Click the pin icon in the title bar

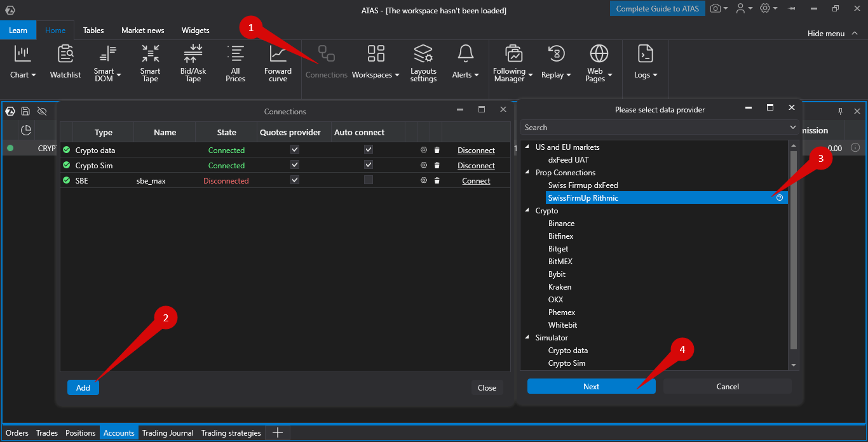[792, 9]
